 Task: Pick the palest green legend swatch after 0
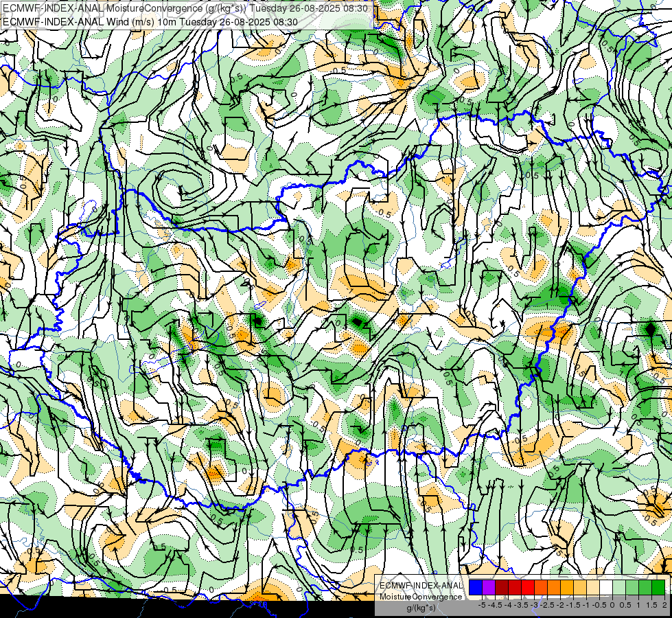click(619, 587)
